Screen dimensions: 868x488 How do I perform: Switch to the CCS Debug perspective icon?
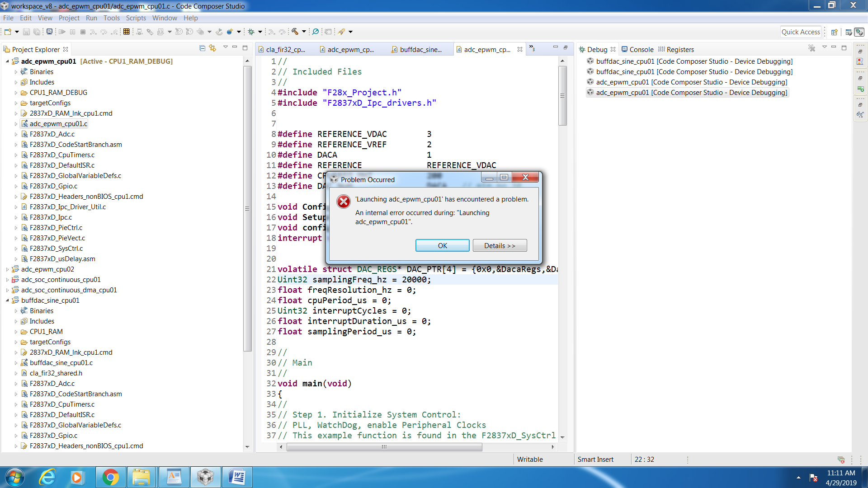pos(859,32)
